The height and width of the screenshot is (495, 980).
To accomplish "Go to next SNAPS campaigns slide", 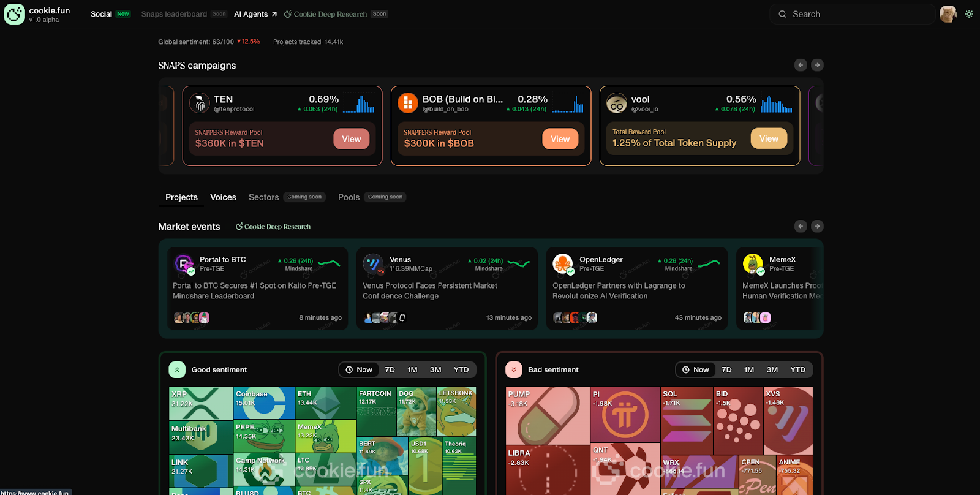I will (817, 65).
